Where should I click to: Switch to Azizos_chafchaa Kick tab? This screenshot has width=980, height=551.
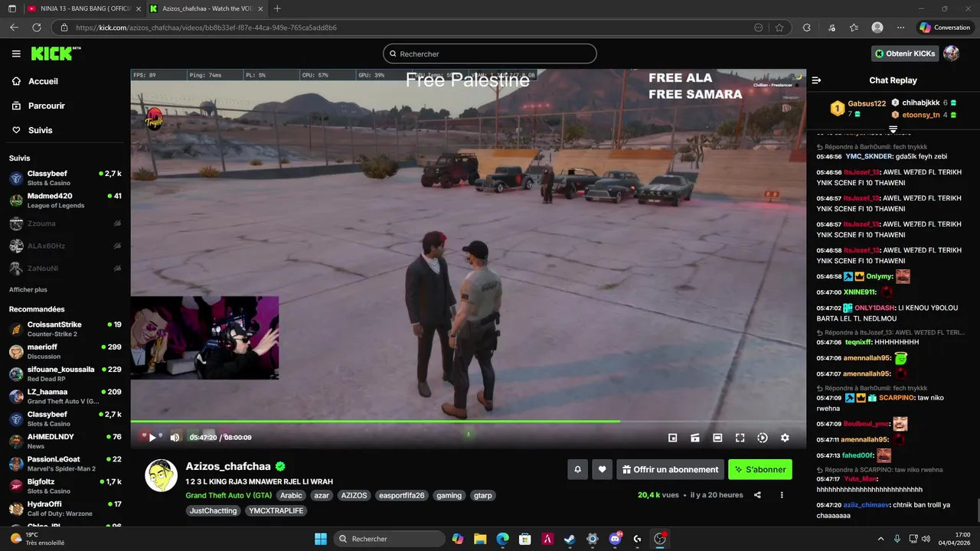[207, 8]
